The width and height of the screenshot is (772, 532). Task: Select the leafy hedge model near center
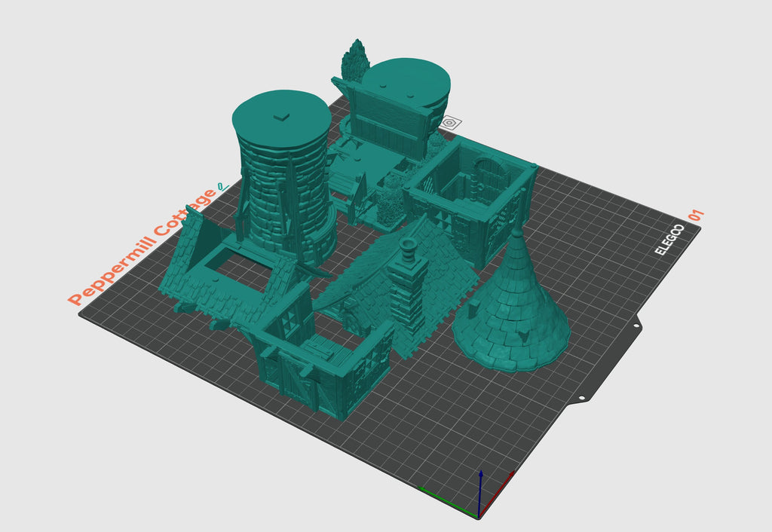point(388,203)
